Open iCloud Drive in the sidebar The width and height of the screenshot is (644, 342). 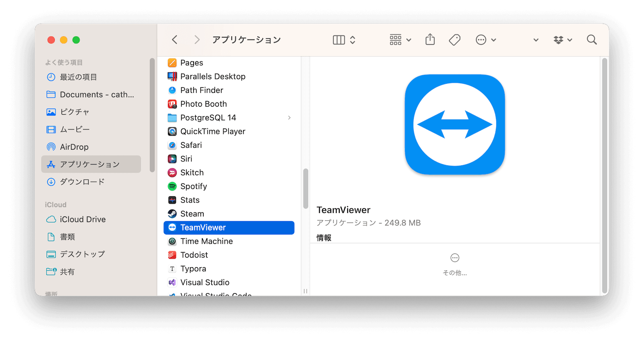click(x=91, y=219)
